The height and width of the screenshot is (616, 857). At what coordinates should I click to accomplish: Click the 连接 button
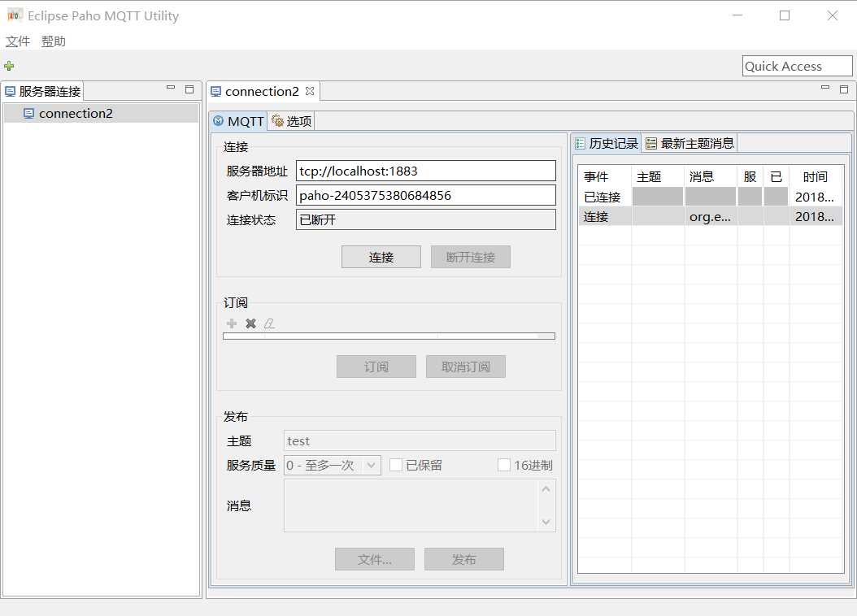click(381, 257)
